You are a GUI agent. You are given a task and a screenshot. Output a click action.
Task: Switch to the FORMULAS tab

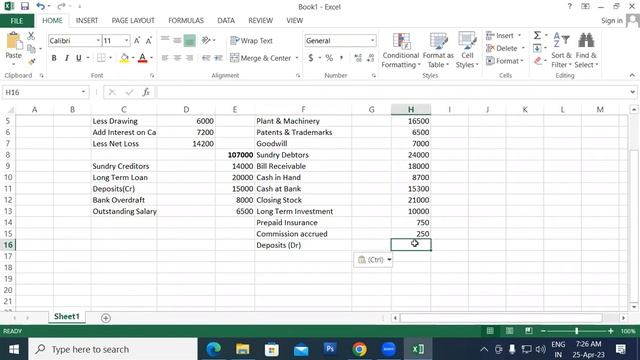tap(186, 20)
